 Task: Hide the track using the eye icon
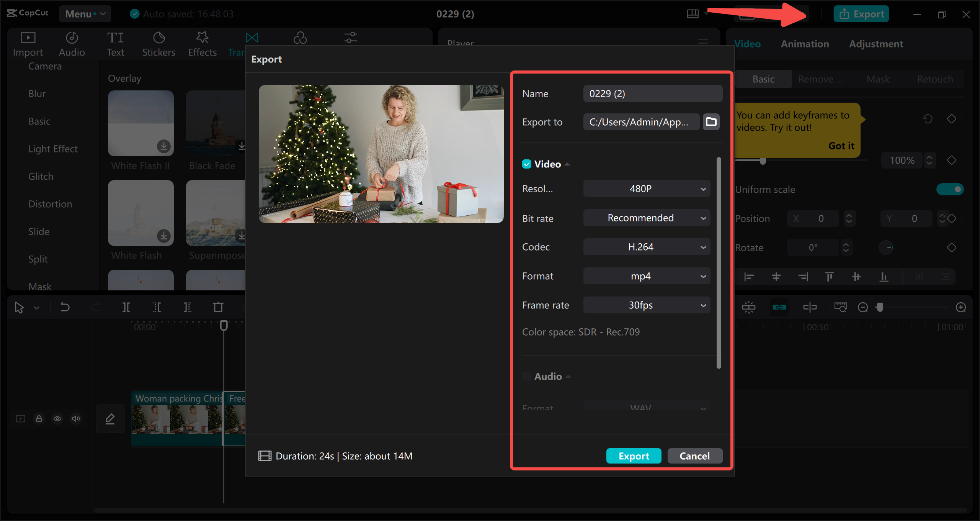[x=57, y=418]
